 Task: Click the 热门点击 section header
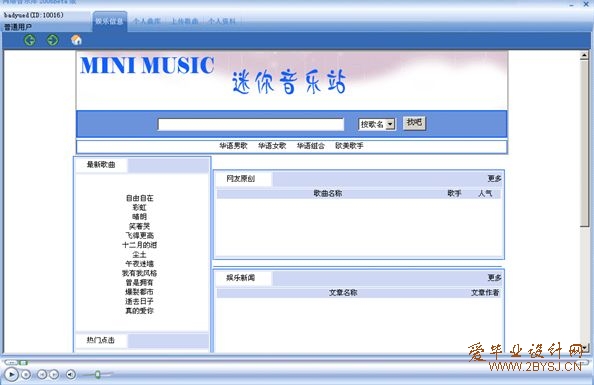click(x=101, y=340)
